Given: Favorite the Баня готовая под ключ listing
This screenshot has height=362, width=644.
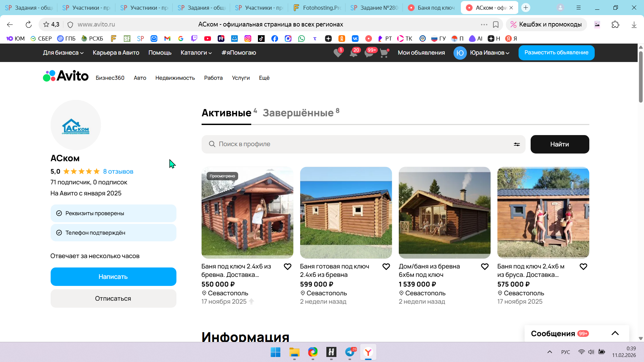Looking at the screenshot, I should [386, 266].
